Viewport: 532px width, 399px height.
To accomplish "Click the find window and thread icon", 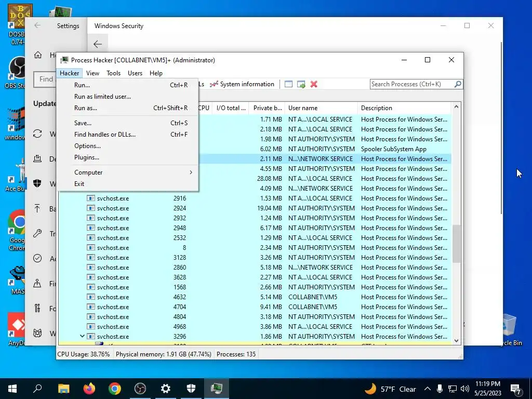I will coord(301,84).
